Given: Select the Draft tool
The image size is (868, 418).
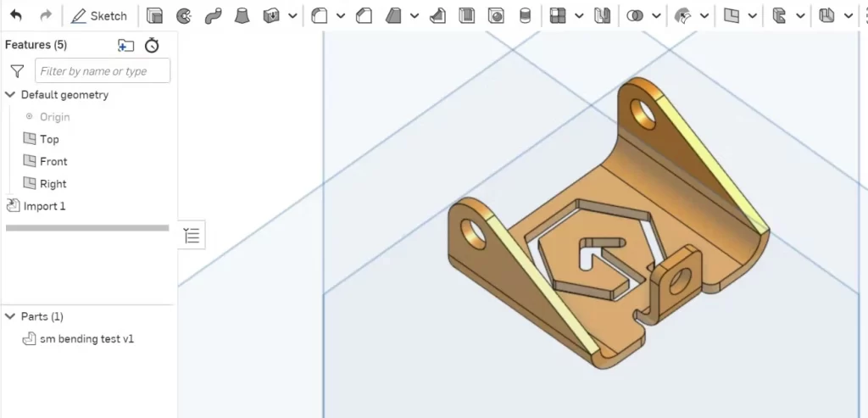Looking at the screenshot, I should tap(393, 15).
